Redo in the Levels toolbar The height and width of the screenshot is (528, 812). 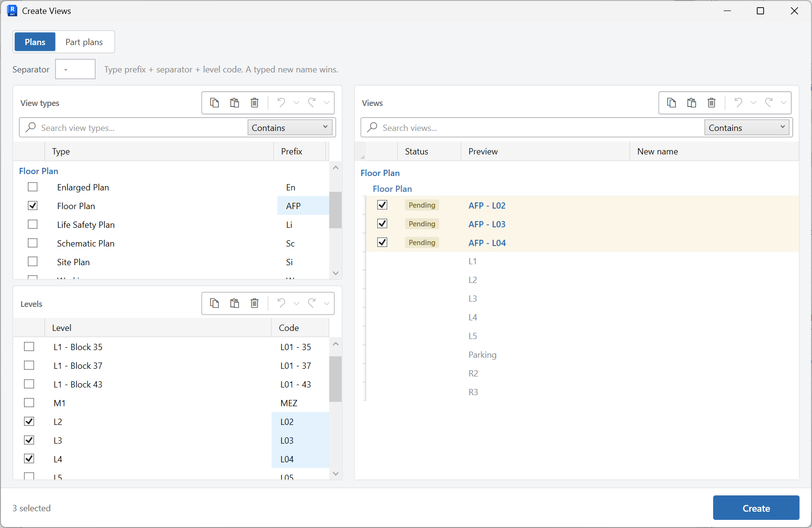(312, 303)
